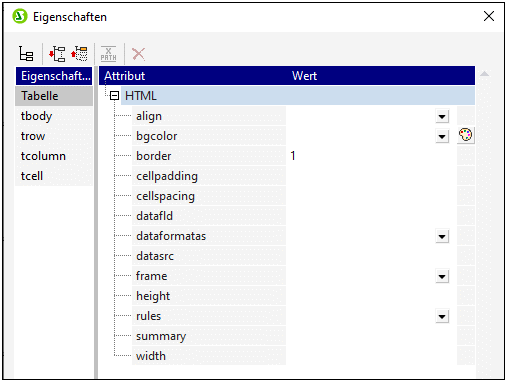Click the summary value field
Screen dimensions: 507x382
[371, 336]
